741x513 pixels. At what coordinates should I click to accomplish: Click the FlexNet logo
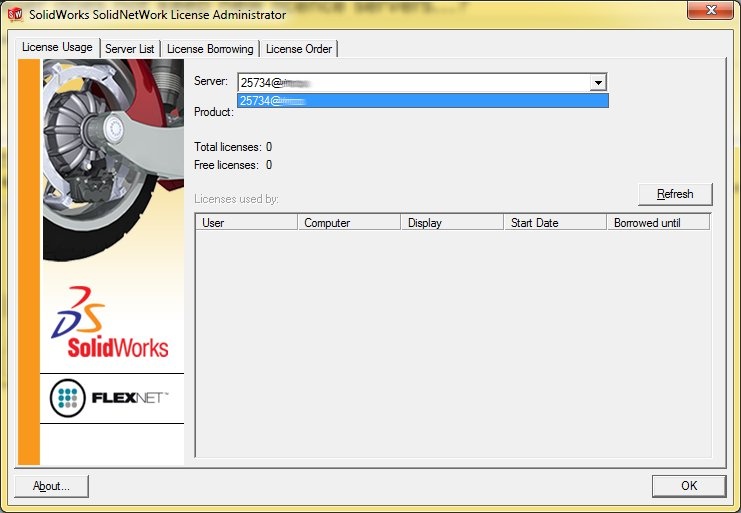[x=109, y=398]
